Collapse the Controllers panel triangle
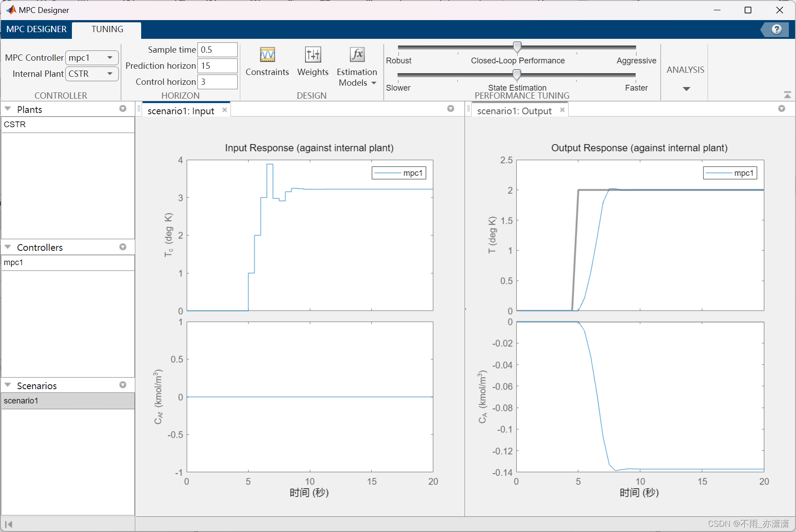 8,247
